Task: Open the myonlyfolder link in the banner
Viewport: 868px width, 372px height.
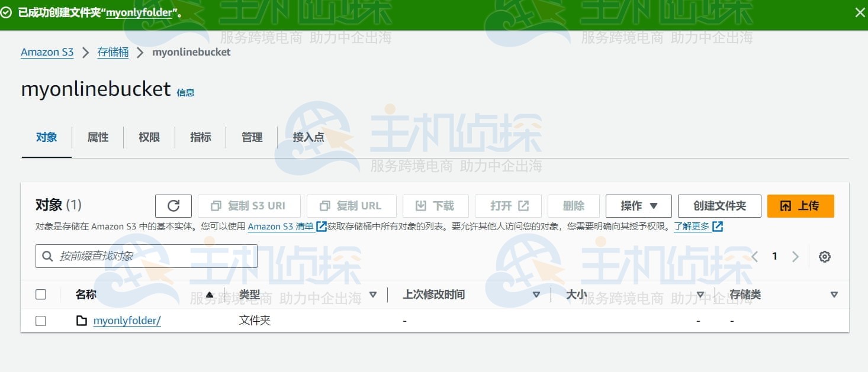Action: [139, 12]
